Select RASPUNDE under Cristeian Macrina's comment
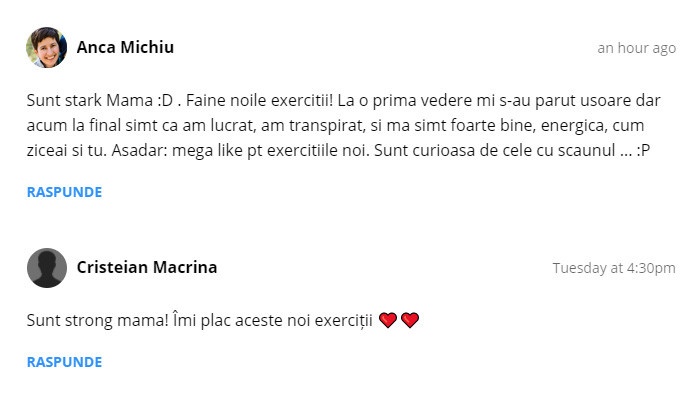Viewport: 688px width, 402px height. pyautogui.click(x=64, y=362)
